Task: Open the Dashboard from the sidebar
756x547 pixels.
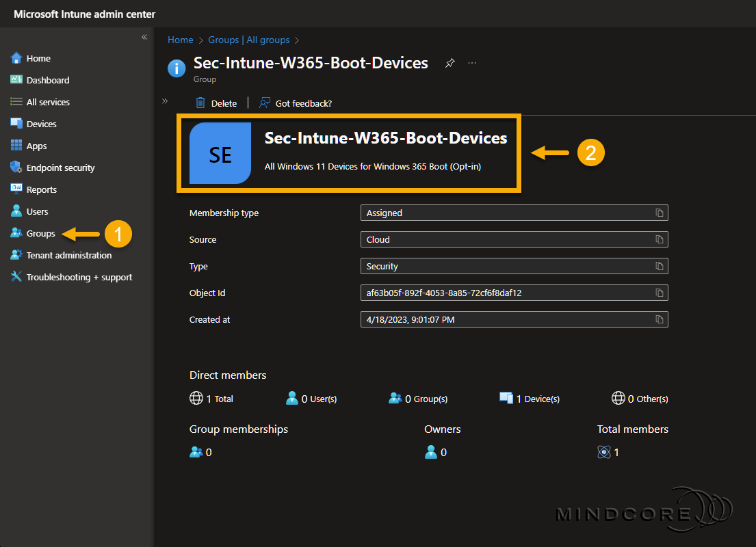Action: tap(45, 80)
